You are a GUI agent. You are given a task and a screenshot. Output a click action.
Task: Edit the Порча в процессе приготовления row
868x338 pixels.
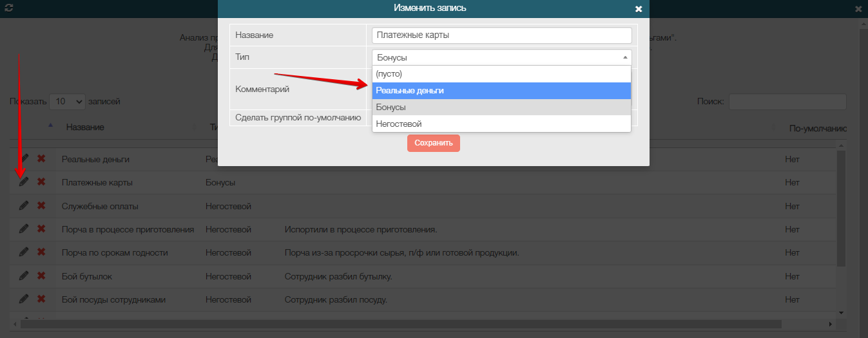tap(24, 229)
